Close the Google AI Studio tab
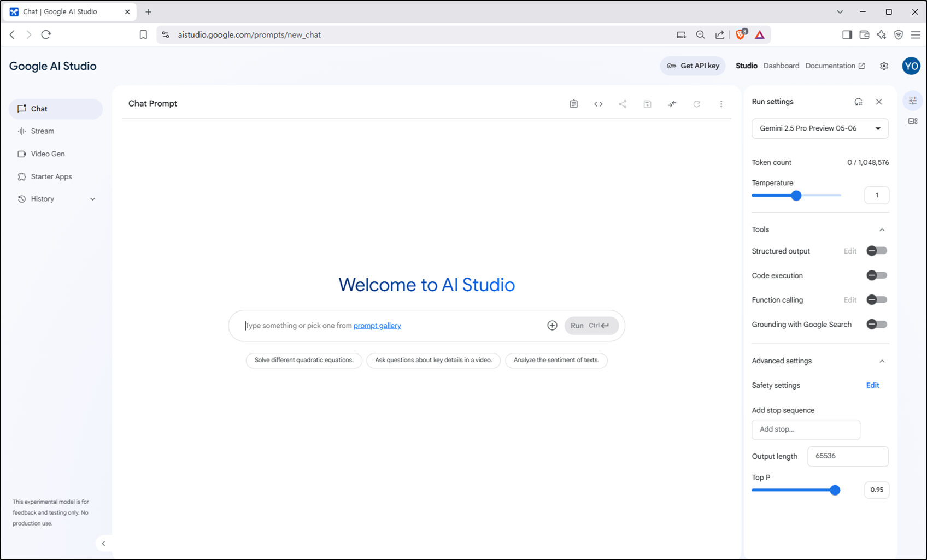 pos(127,11)
